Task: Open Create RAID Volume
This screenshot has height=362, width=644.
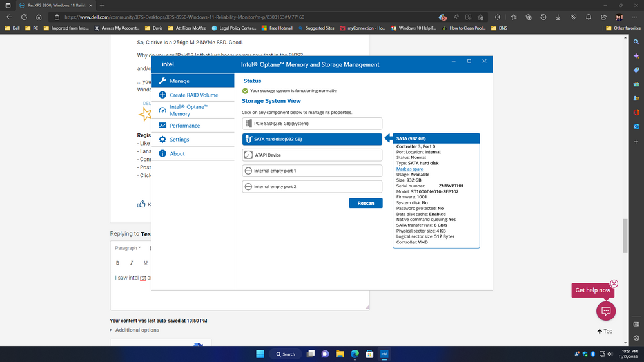Action: (193, 95)
